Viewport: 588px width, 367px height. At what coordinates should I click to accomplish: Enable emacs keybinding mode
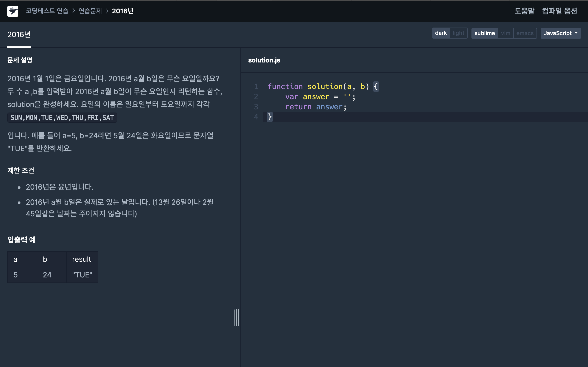pyautogui.click(x=525, y=33)
